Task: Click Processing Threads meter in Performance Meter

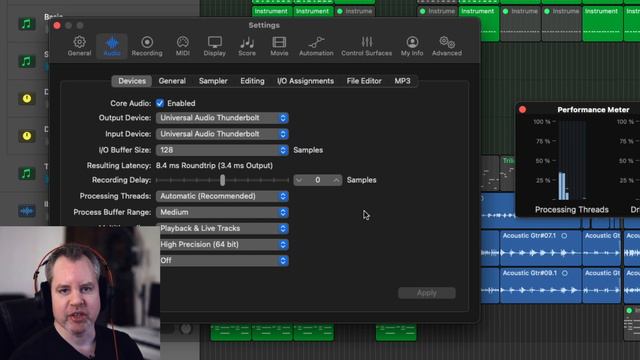Action: click(x=571, y=160)
